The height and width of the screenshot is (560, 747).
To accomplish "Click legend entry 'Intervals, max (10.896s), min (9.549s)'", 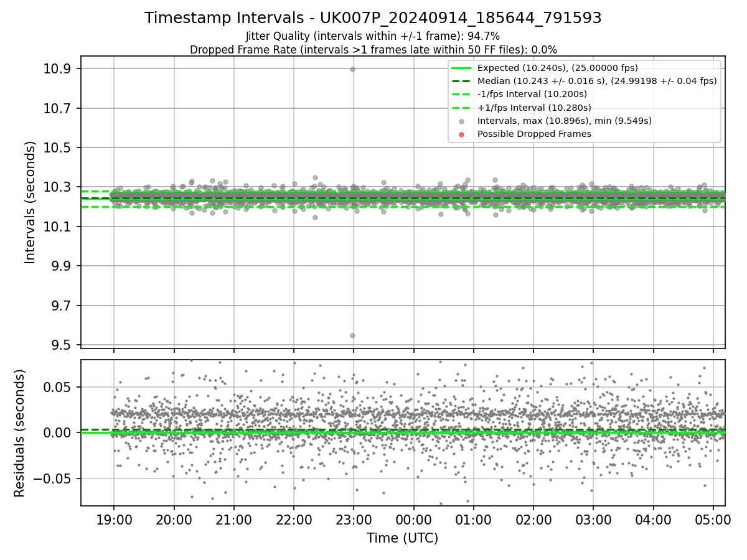I will (564, 121).
